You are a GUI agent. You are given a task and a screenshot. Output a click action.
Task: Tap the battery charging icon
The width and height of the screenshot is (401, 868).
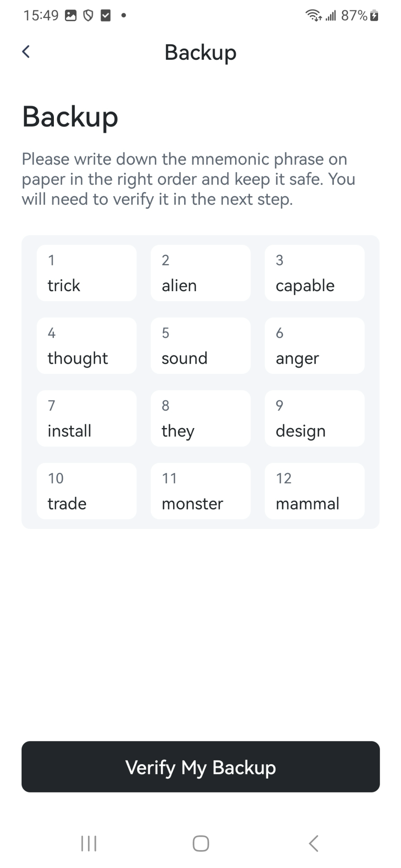point(374,16)
